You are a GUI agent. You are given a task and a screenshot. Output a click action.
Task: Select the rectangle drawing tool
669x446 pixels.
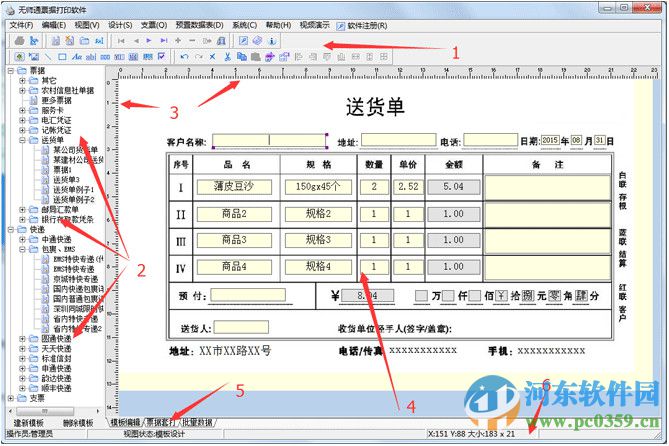pyautogui.click(x=62, y=56)
